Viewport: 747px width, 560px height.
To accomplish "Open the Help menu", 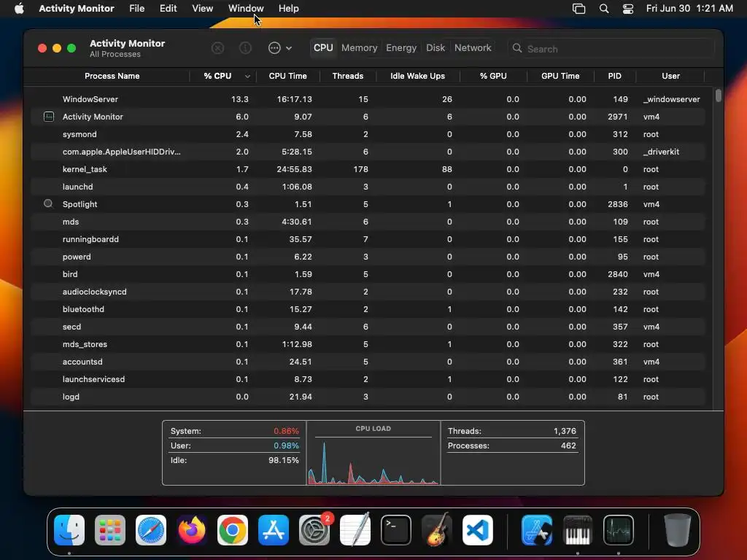I will pyautogui.click(x=289, y=9).
